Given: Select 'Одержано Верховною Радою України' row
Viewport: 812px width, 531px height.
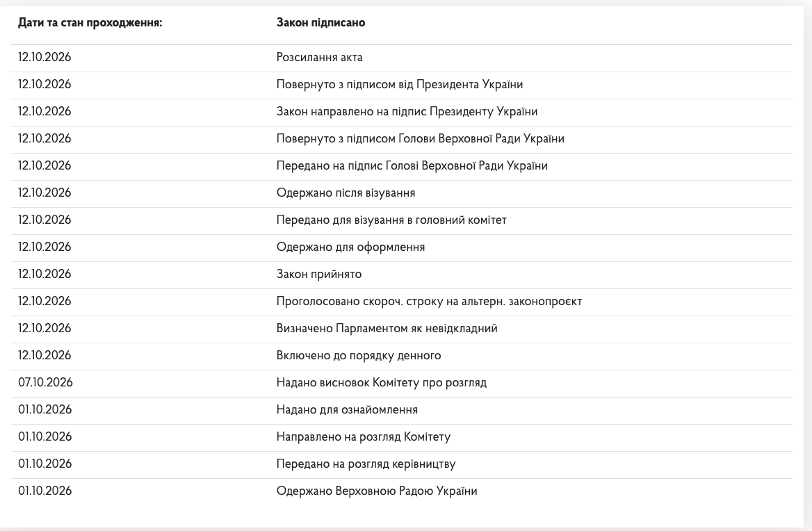Looking at the screenshot, I should point(402,491).
